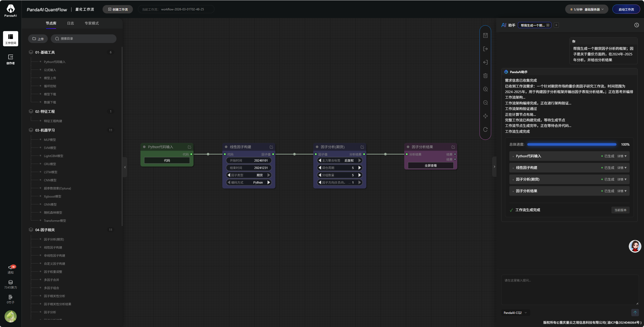644x327 pixels.
Task: Increase the 调仓周期 value with right arrow
Action: pos(360,168)
